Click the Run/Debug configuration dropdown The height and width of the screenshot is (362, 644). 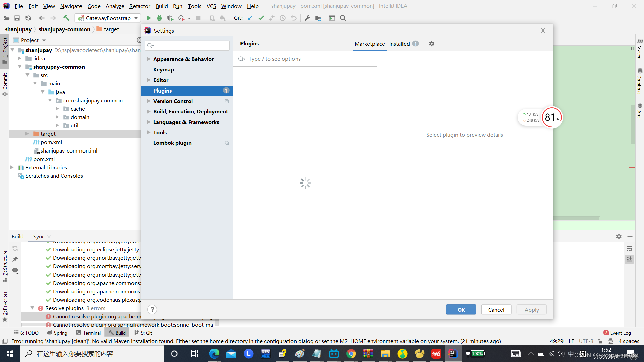pos(108,18)
